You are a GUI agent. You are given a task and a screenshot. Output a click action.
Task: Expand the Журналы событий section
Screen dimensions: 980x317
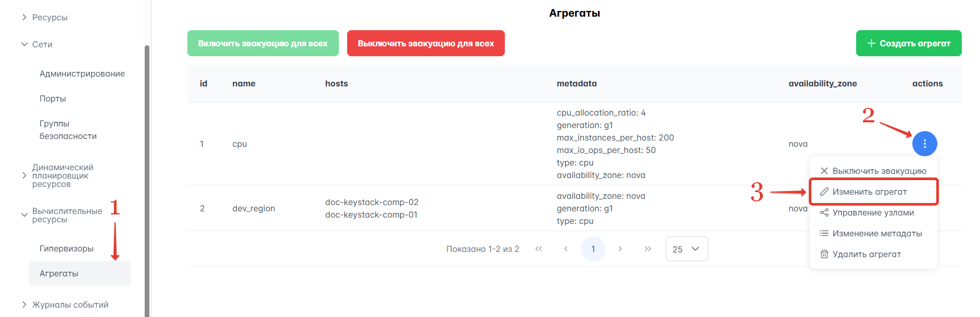click(x=24, y=305)
